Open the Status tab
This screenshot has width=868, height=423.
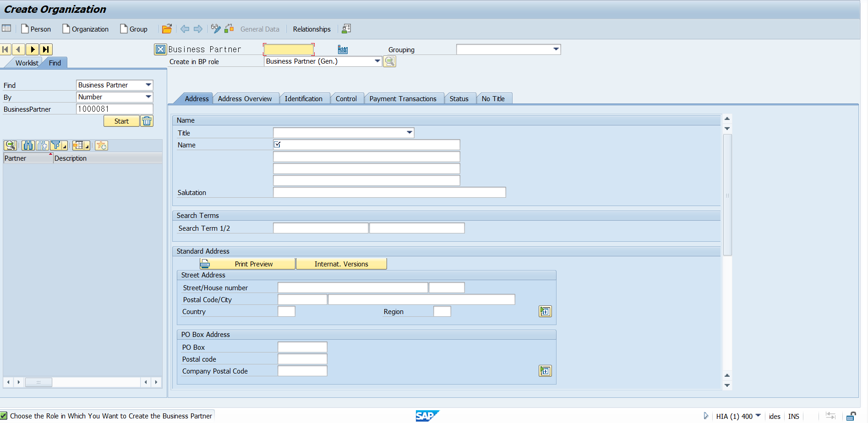(x=459, y=99)
